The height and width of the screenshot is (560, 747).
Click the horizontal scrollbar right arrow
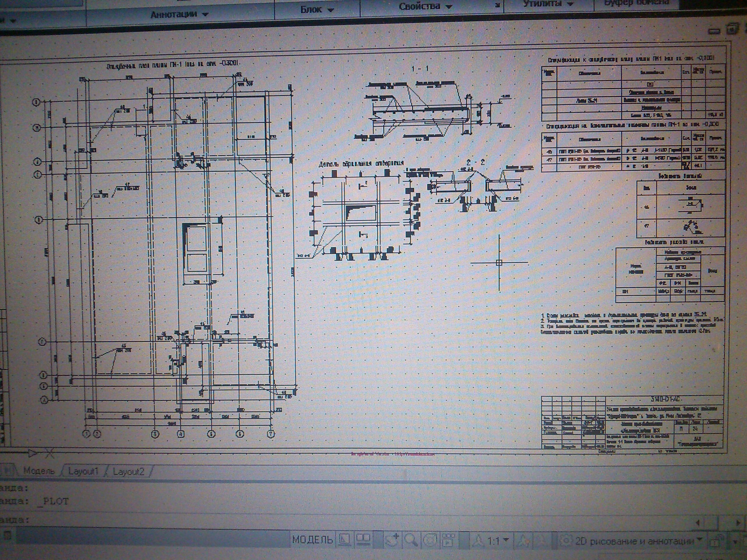tap(738, 523)
